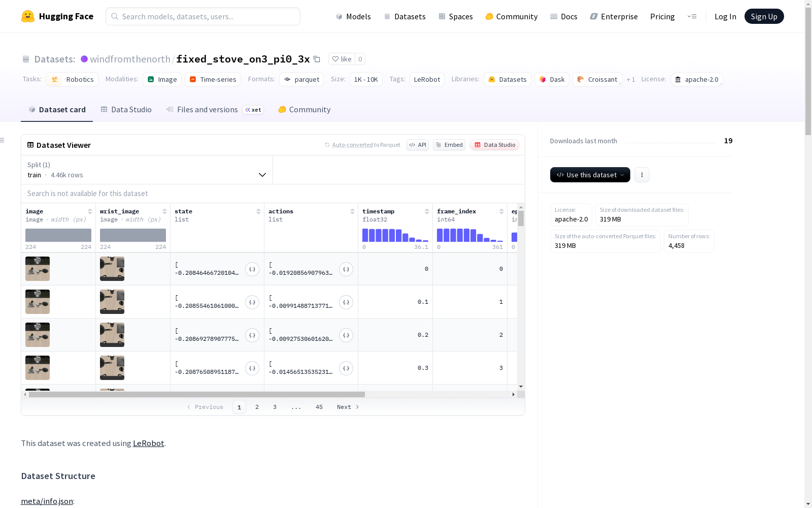The width and height of the screenshot is (812, 508).
Task: Filter by the Croissant library tag
Action: pyautogui.click(x=597, y=79)
